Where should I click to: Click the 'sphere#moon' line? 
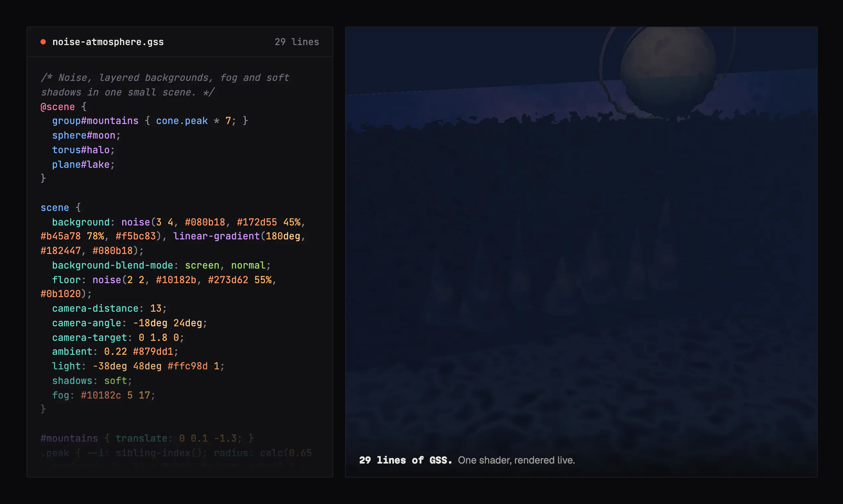point(86,135)
